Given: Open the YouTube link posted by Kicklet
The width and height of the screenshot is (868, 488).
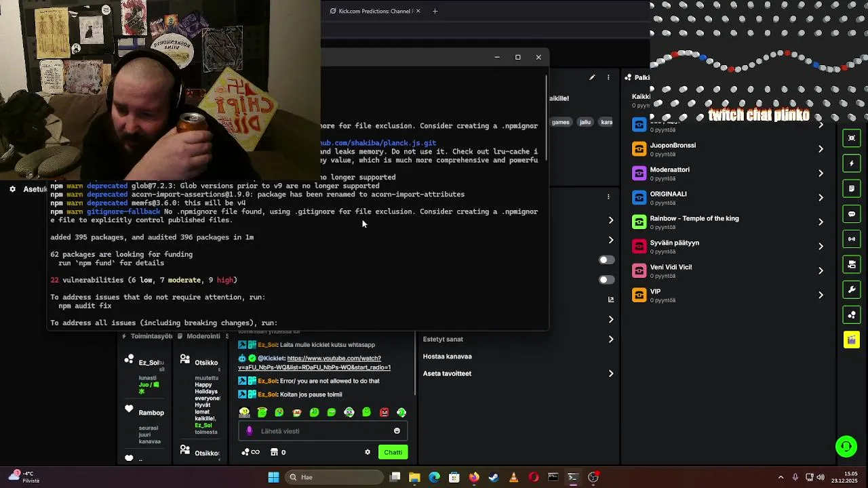Looking at the screenshot, I should 314,363.
